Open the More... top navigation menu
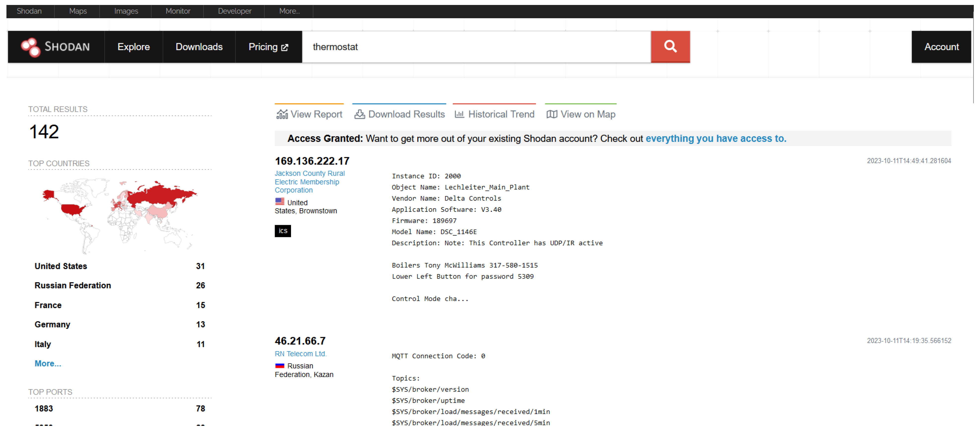Viewport: 980px width, 436px height. (x=289, y=11)
